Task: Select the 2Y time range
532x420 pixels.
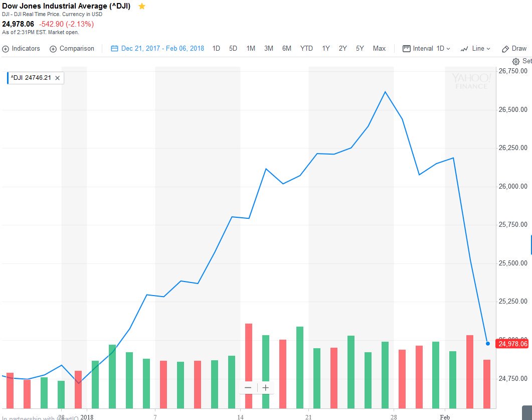Action: [x=342, y=49]
